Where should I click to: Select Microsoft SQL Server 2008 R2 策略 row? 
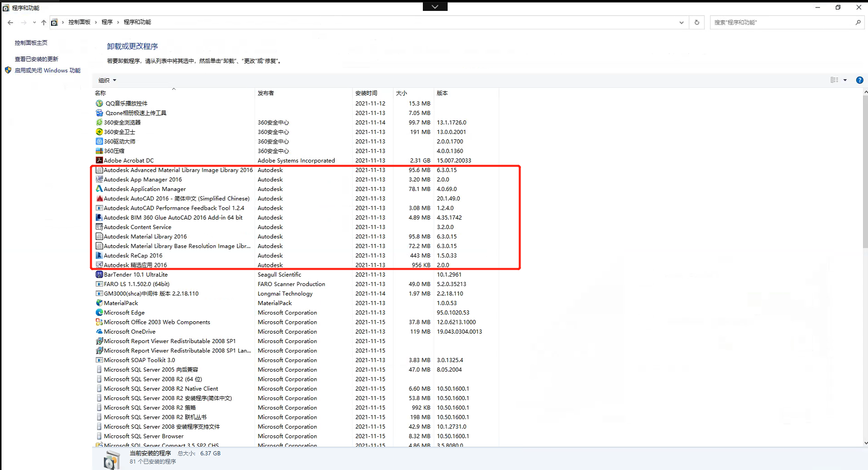296,408
